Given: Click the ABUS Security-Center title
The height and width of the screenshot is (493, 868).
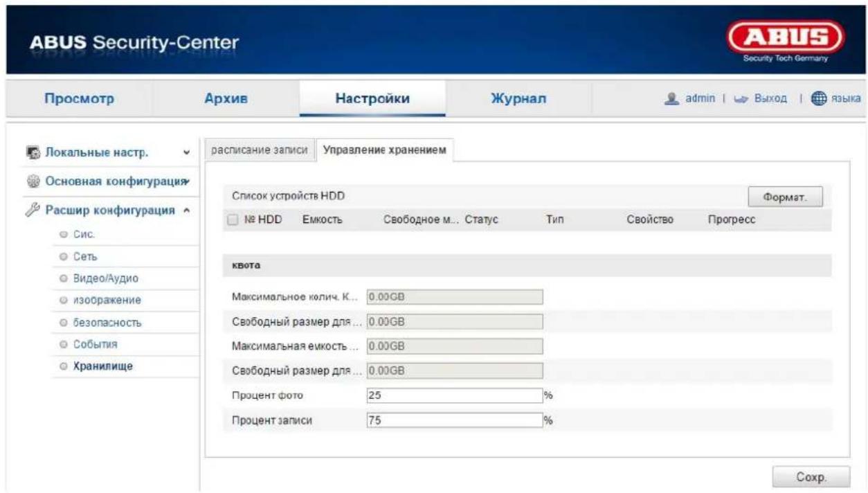Looking at the screenshot, I should [x=134, y=43].
